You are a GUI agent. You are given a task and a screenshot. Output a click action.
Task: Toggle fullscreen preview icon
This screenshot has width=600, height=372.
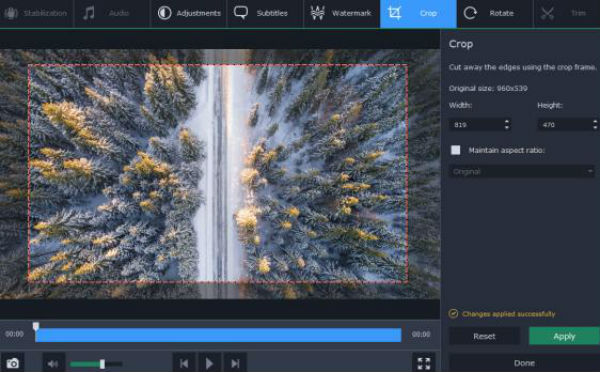point(424,363)
